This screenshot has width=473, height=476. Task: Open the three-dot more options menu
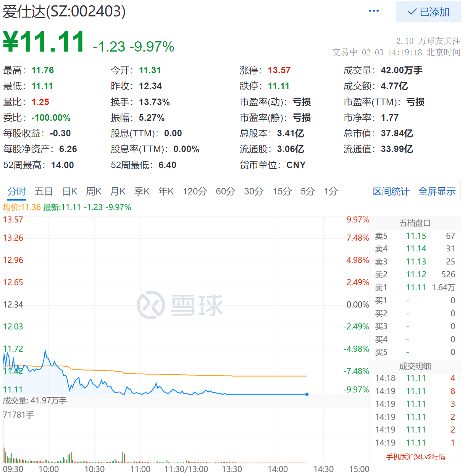pyautogui.click(x=374, y=11)
